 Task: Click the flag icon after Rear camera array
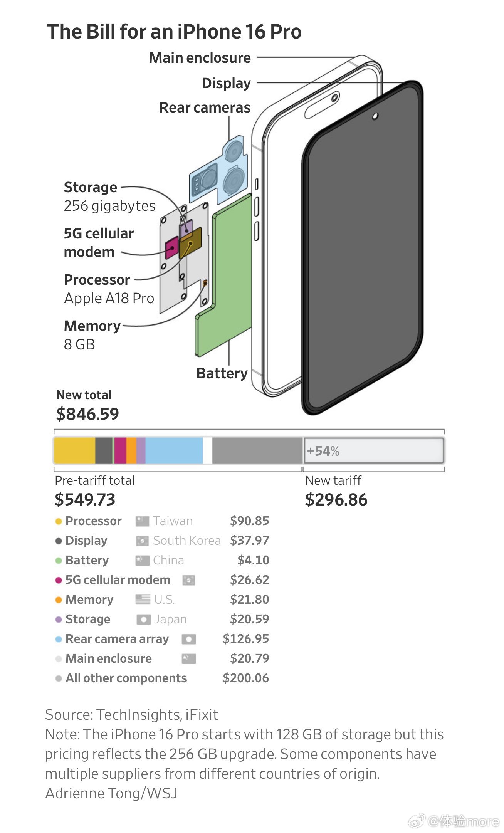pos(189,639)
